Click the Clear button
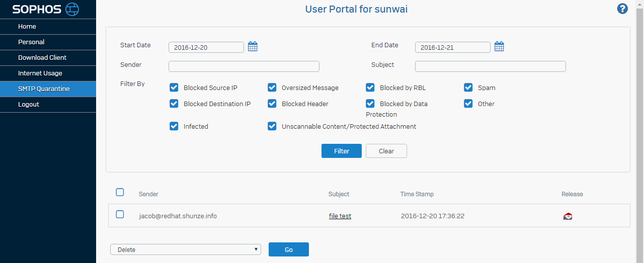 coord(386,151)
